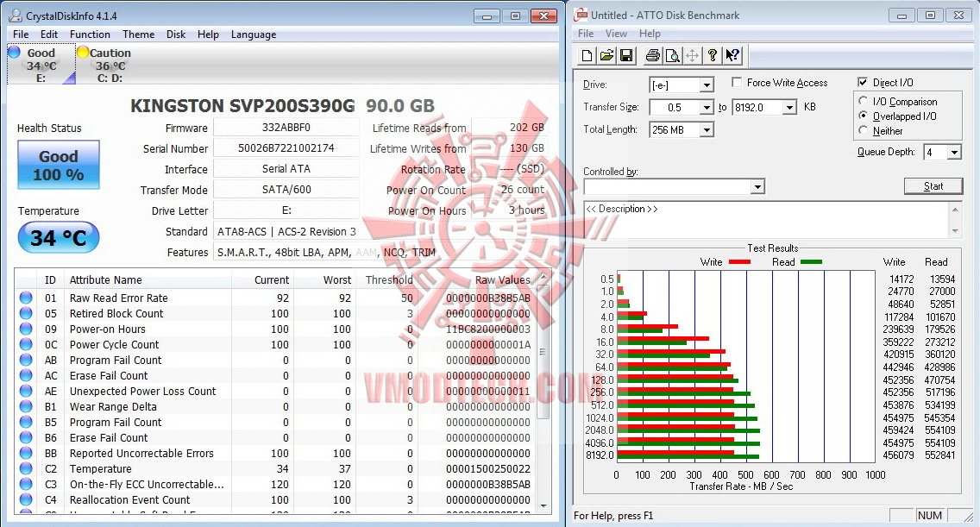Viewport: 980px width, 527px height.
Task: Click status orb for Unexpected Power Loss Count
Action: (26, 391)
